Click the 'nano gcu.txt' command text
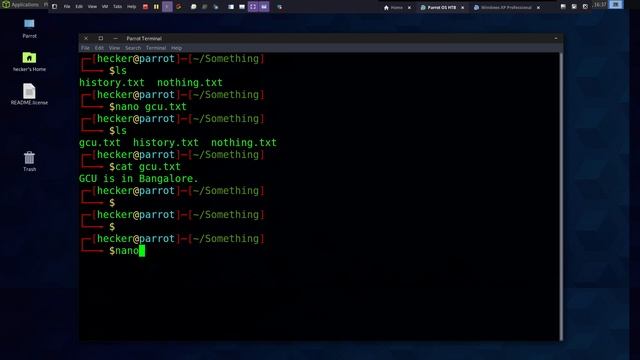This screenshot has width=640, height=360. click(x=151, y=107)
